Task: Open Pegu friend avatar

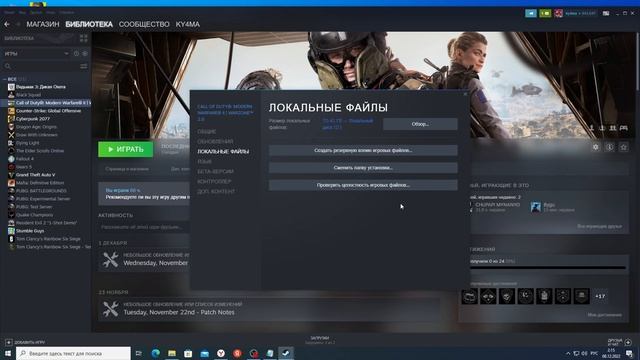Action: tap(536, 207)
